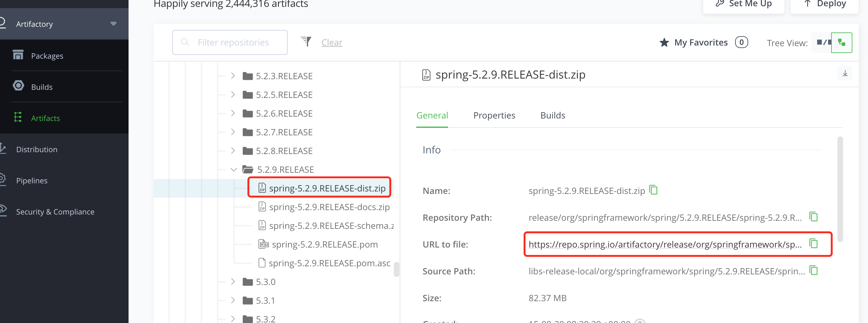The width and height of the screenshot is (868, 323).
Task: Expand the 5.3.0 folder chevron
Action: coord(233,282)
